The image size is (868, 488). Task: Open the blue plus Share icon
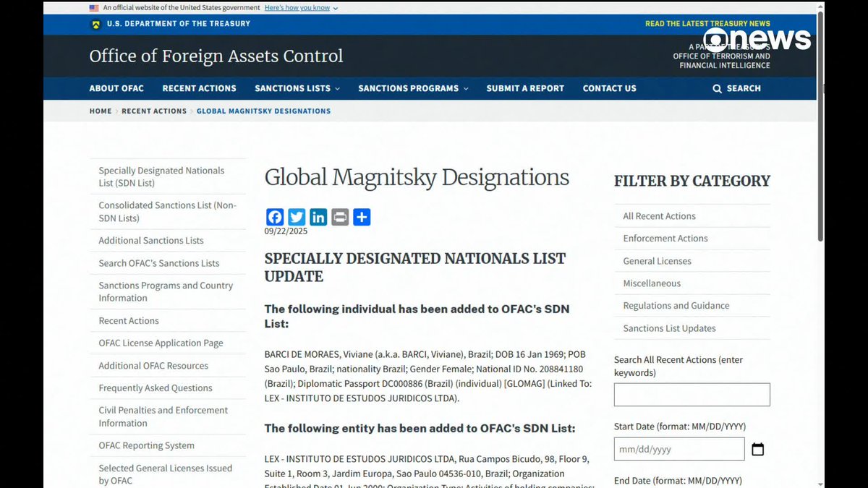(x=362, y=217)
